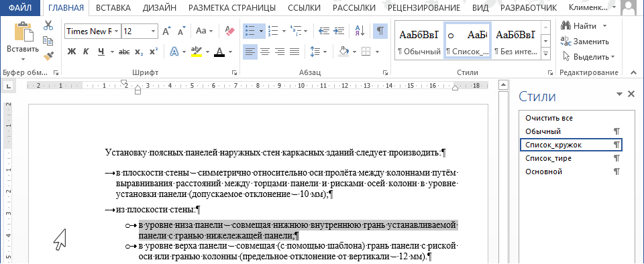Screen dimensions: 644x264
Task: Switch to the ВСТАВКА tab
Action: coord(113,8)
